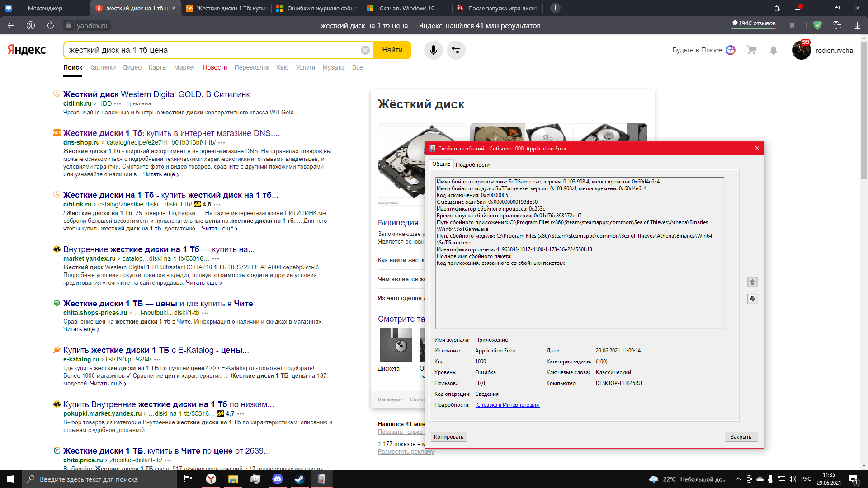The width and height of the screenshot is (868, 488).
Task: Switch to the 'Скачать Windows 10' browser tab
Action: (407, 8)
